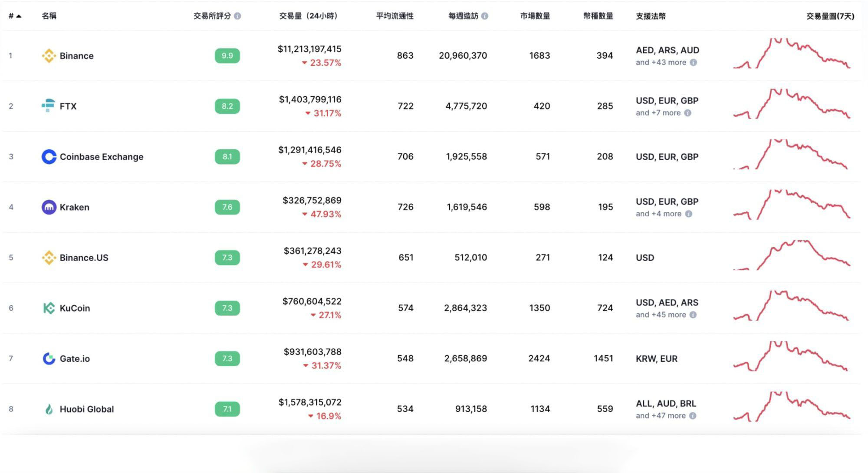Click the Binance.US logo icon
868x473 pixels.
(x=49, y=258)
